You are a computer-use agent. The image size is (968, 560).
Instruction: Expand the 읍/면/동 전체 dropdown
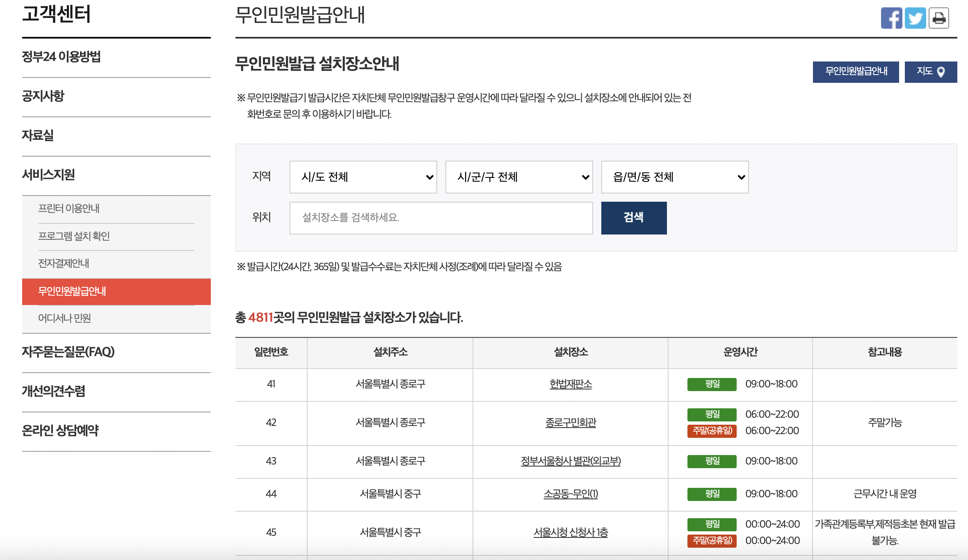(675, 177)
